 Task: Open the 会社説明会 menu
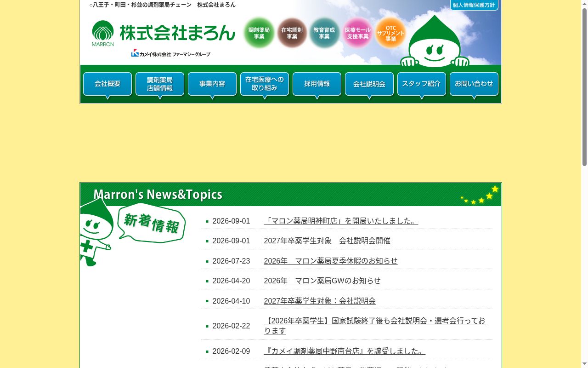click(369, 84)
